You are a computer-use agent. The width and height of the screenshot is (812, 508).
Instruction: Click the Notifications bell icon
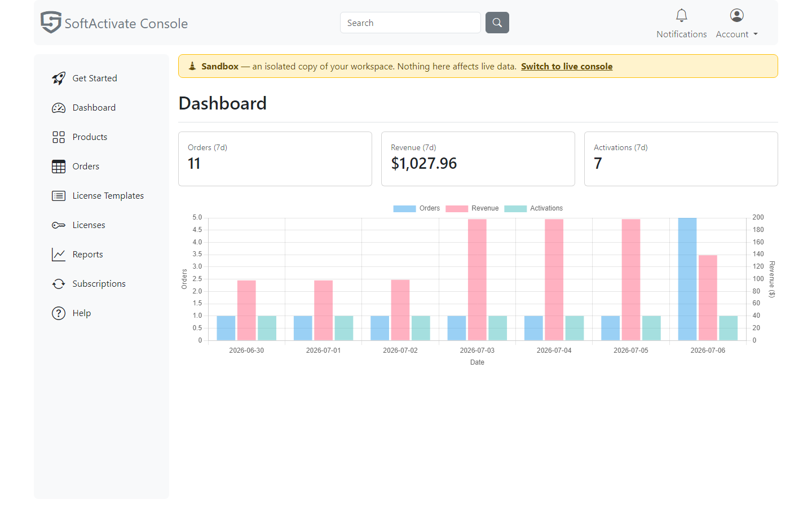click(682, 15)
